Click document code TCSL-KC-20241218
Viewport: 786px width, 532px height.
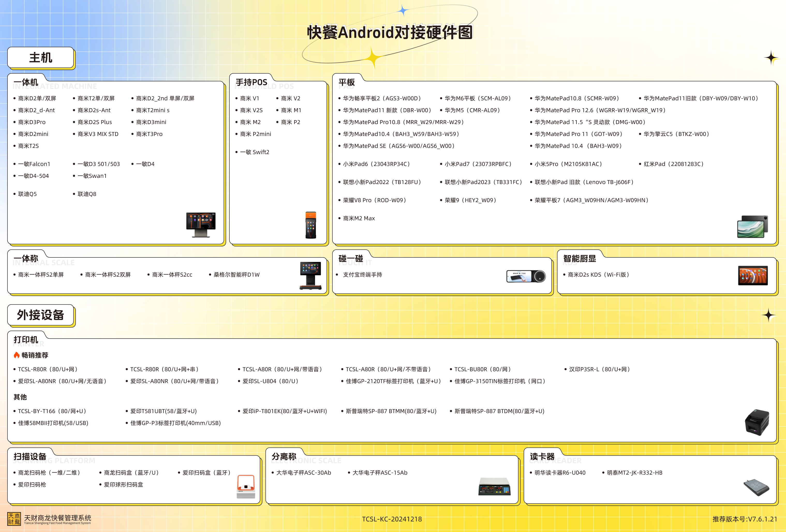coord(392,519)
